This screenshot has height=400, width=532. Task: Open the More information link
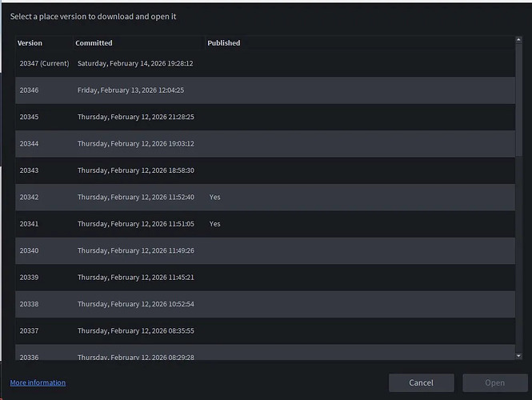coord(38,383)
